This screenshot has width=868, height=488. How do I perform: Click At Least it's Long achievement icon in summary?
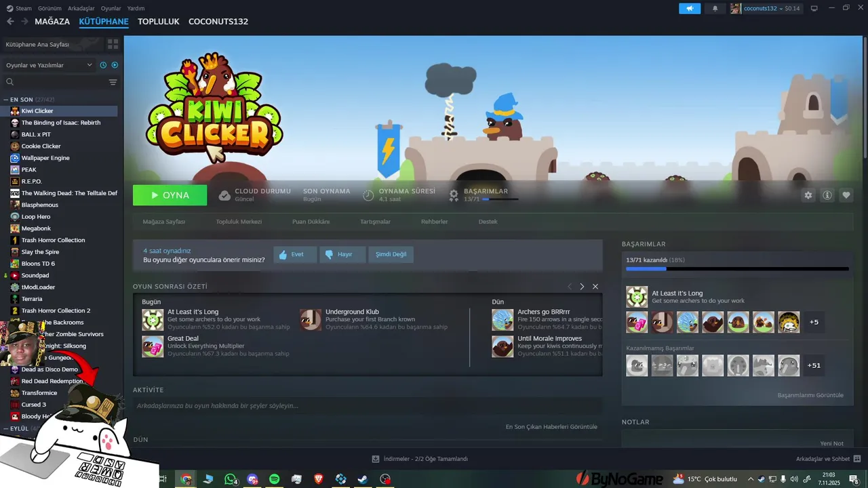(153, 319)
